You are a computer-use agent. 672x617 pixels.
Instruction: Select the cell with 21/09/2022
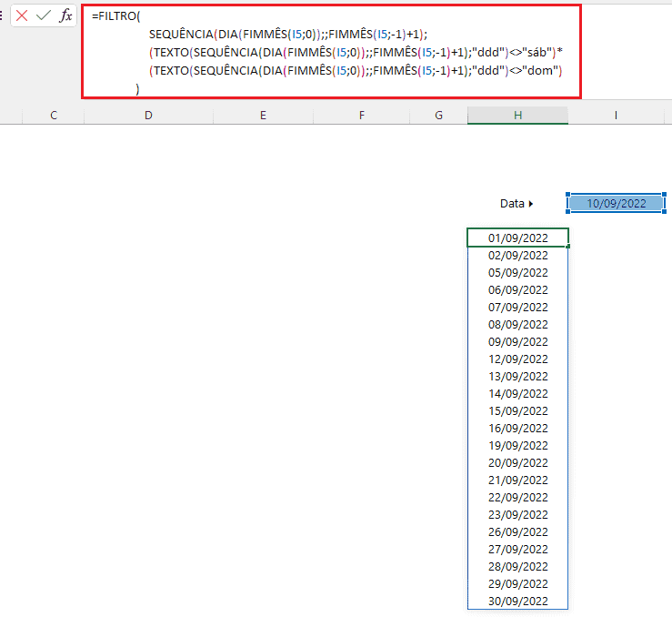[x=517, y=480]
